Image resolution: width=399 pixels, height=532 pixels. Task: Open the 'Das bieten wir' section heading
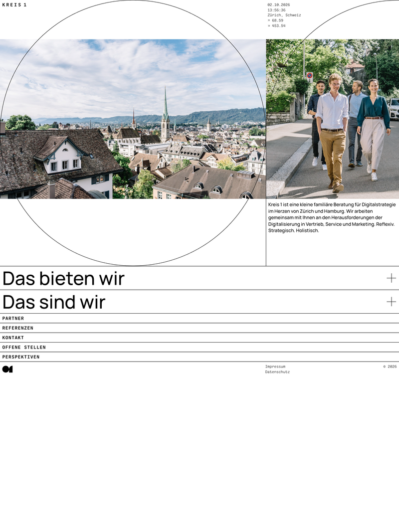pyautogui.click(x=63, y=278)
